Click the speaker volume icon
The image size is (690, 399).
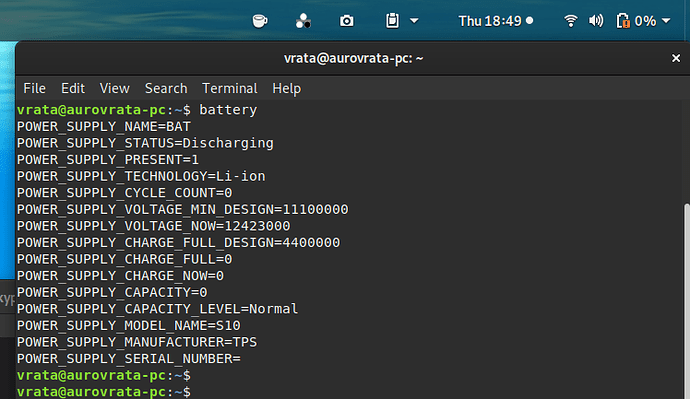[596, 21]
